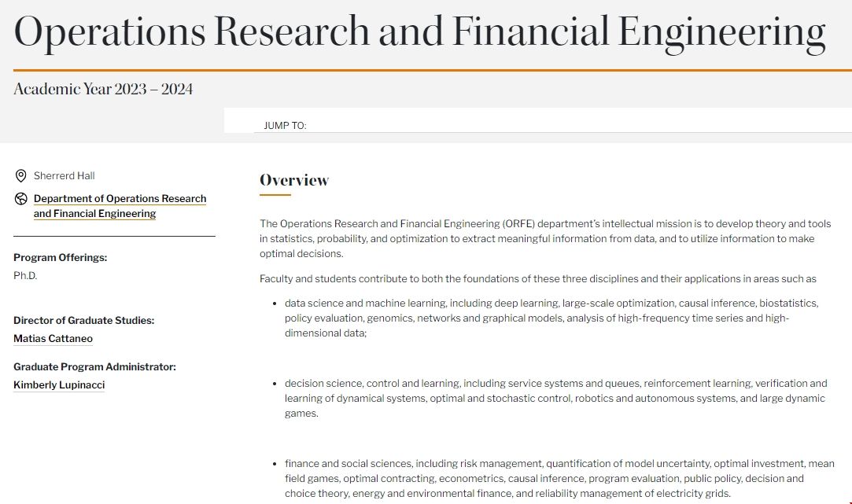Click the Academic Year 2023 – 2024 text

click(103, 89)
